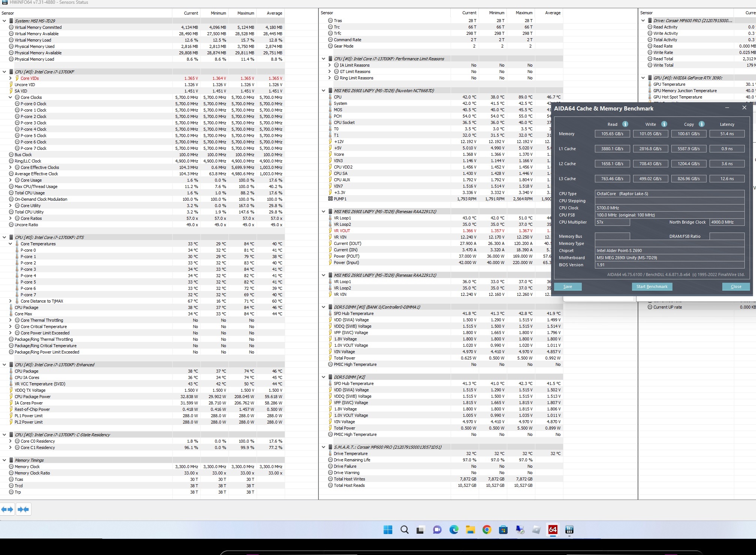Viewport: 756px width, 555px height.
Task: Collapse the GPU [#0]: NVIDIA GeForce RTX 3090 section
Action: pyautogui.click(x=643, y=78)
